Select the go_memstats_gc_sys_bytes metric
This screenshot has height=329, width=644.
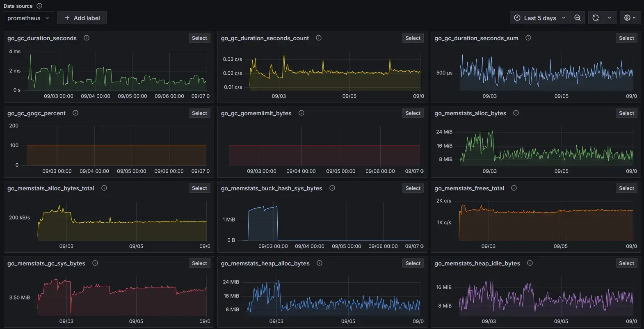199,263
